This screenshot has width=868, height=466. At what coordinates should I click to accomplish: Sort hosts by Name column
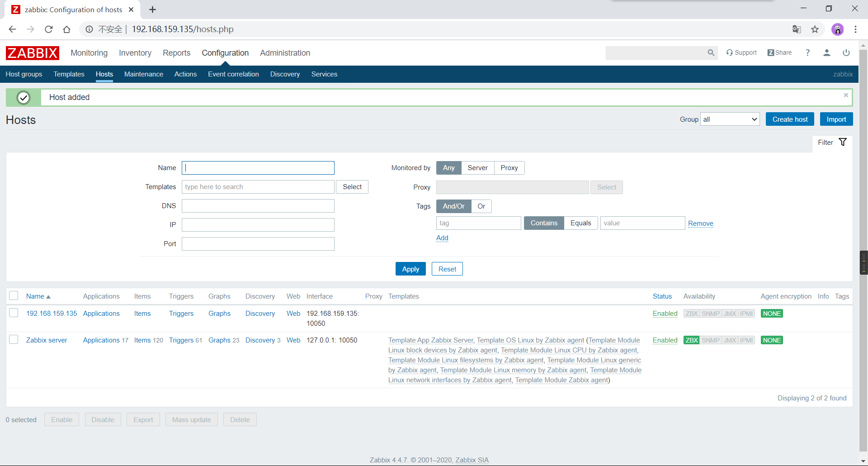38,296
